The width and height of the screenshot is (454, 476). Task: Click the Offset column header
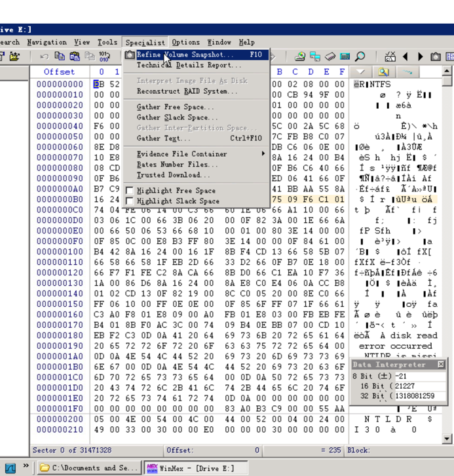[60, 72]
